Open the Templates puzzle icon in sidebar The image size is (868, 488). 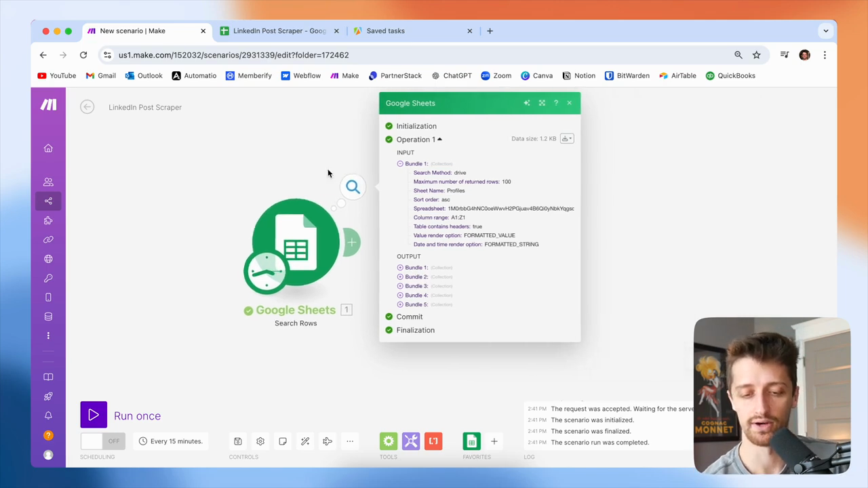48,220
